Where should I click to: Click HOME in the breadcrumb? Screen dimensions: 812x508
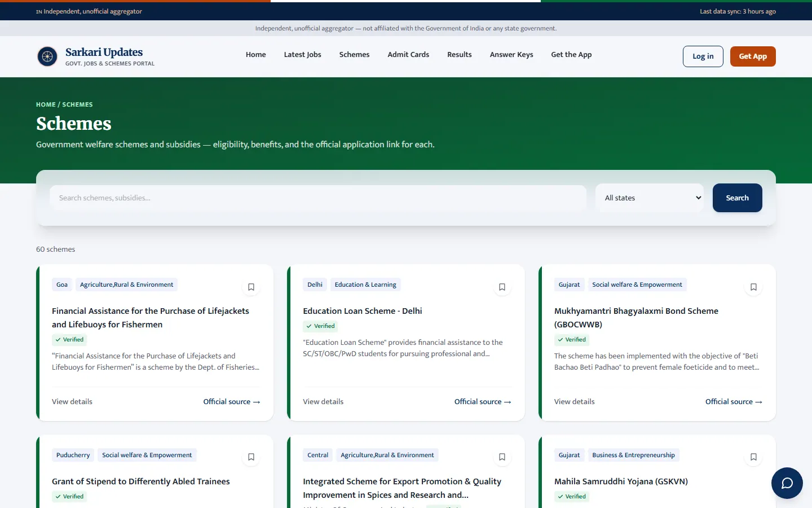click(x=46, y=104)
